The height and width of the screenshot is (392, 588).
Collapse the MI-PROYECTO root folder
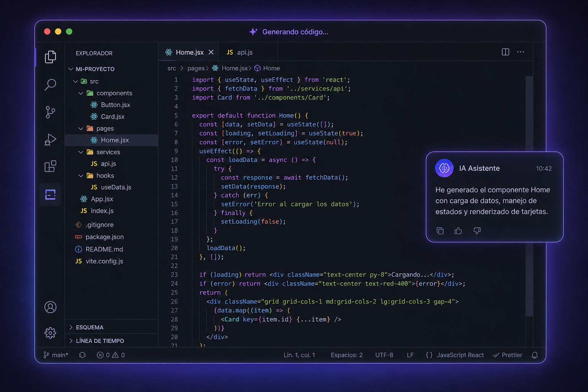click(x=71, y=69)
